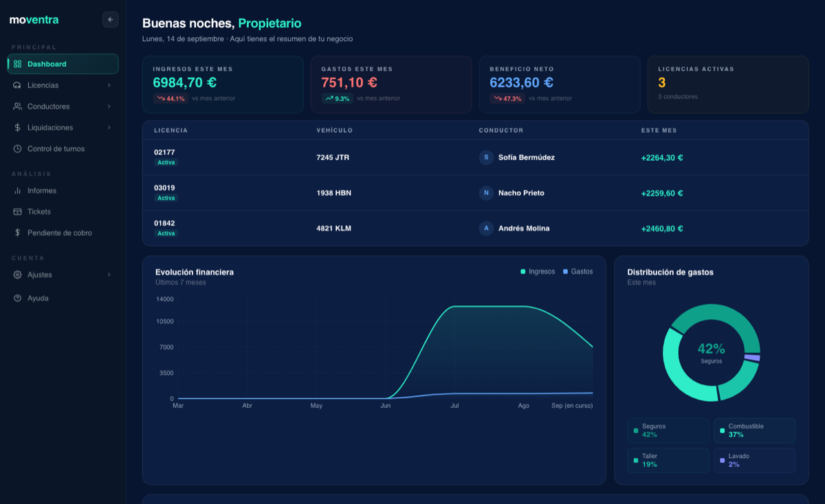This screenshot has height=504, width=825.
Task: Click the Nacho Prieto avatar
Action: (487, 193)
